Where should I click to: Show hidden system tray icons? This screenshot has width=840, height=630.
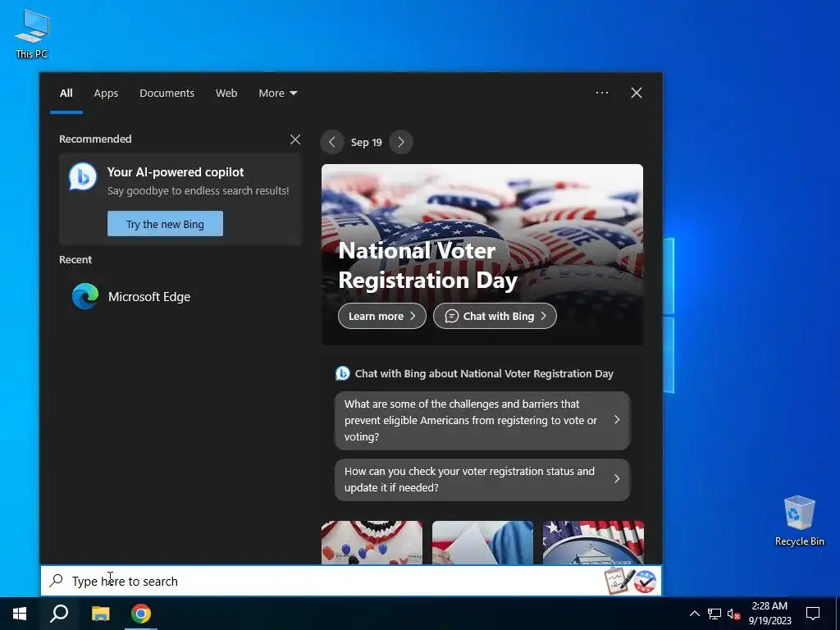click(x=694, y=614)
